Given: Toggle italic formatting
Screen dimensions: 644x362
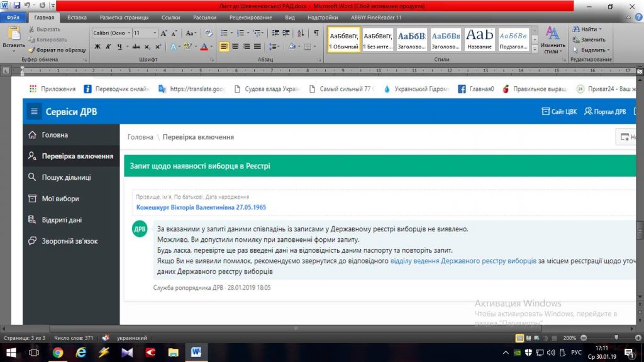Looking at the screenshot, I should coord(108,47).
